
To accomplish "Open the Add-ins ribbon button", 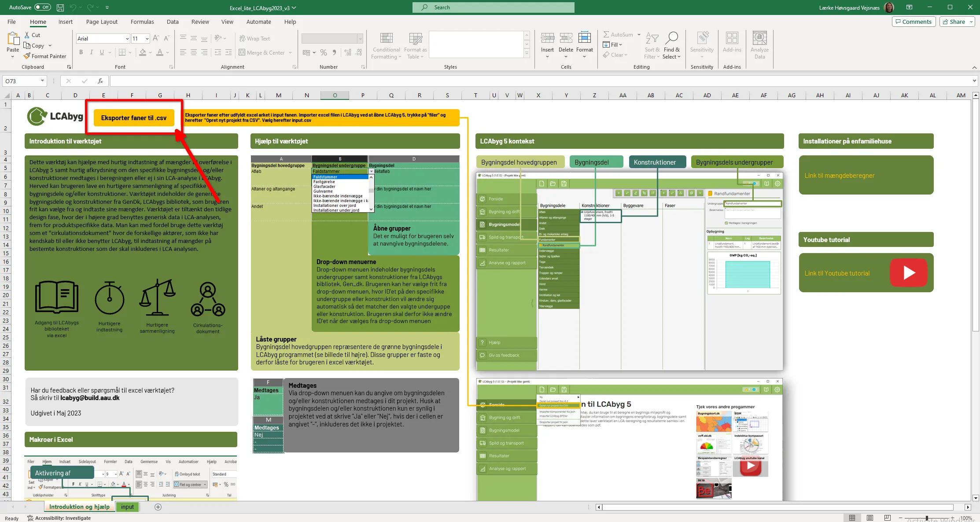I will [732, 42].
